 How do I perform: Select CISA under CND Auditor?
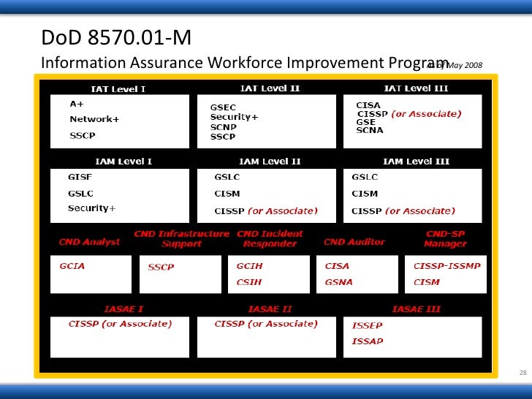click(x=337, y=266)
